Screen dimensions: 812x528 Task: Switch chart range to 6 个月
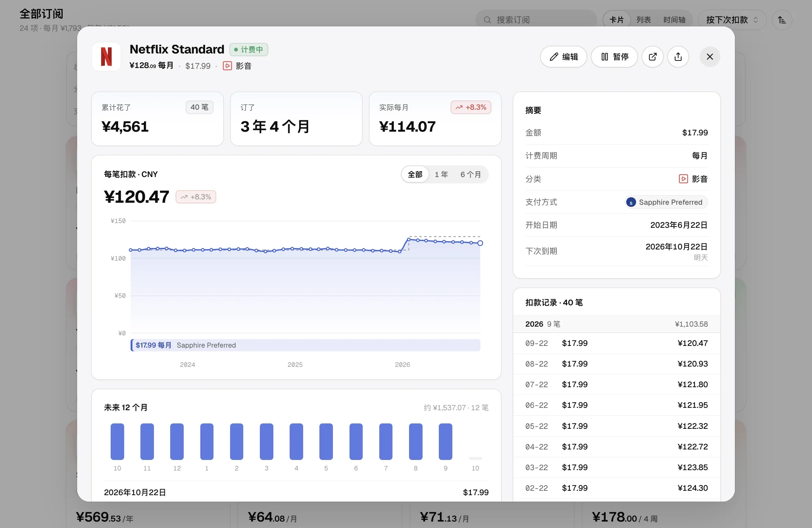click(471, 175)
